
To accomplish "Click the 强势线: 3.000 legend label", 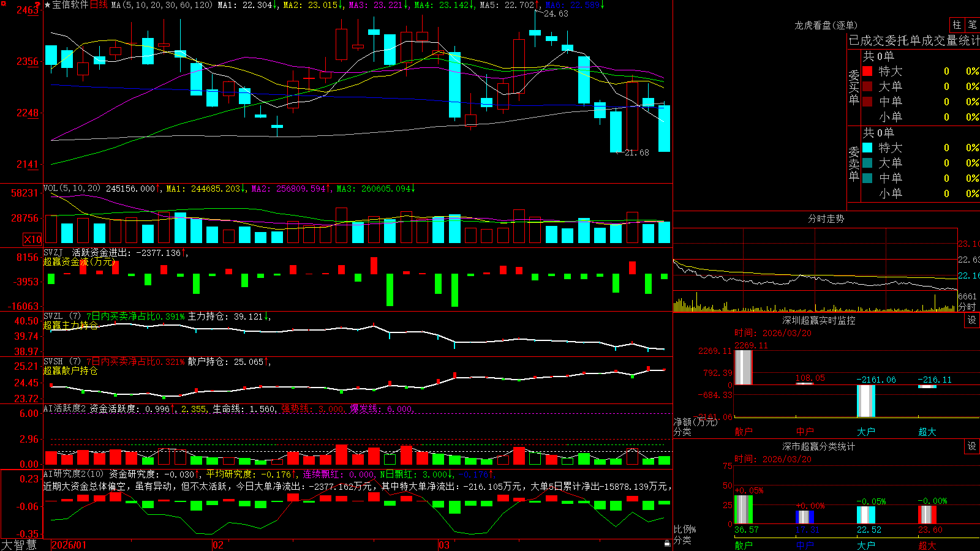I will coord(313,408).
